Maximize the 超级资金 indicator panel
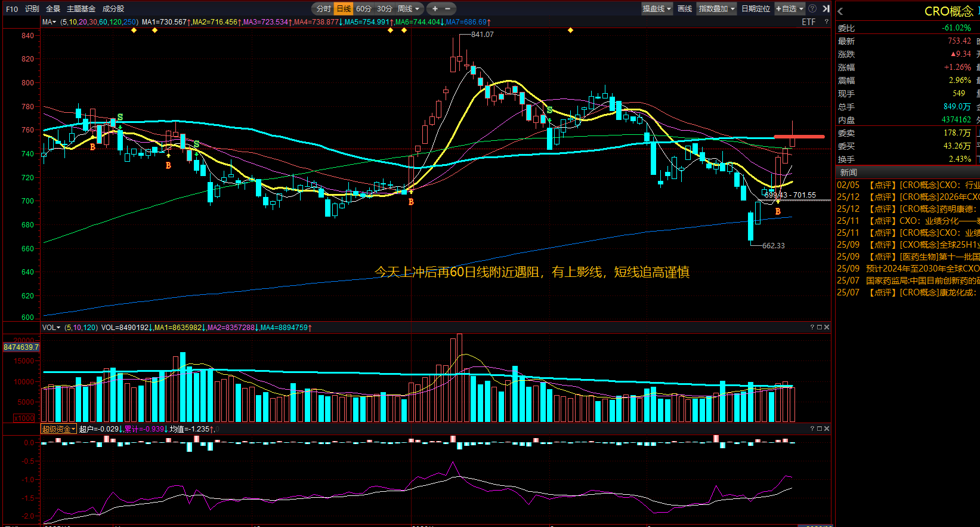Viewport: 980px width, 527px height. point(820,429)
